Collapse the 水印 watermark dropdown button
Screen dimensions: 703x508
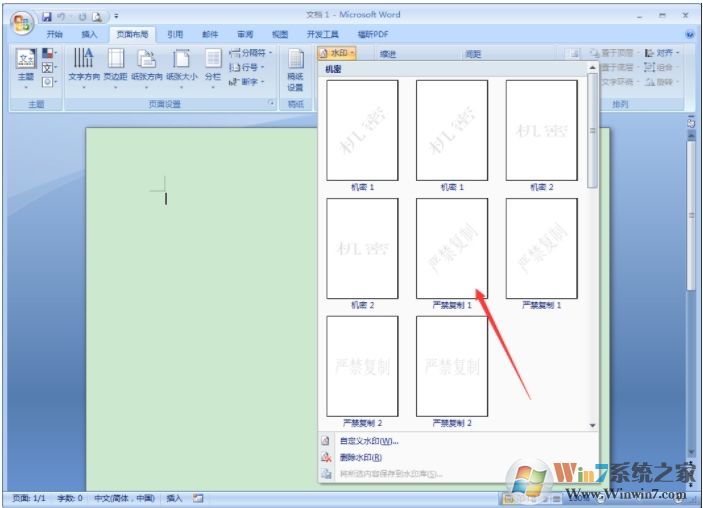click(340, 53)
